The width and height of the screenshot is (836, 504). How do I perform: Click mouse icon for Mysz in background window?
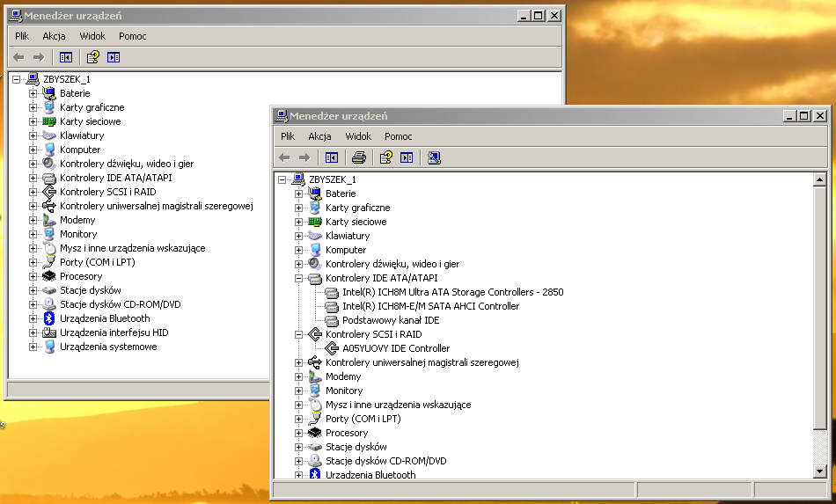(x=49, y=248)
